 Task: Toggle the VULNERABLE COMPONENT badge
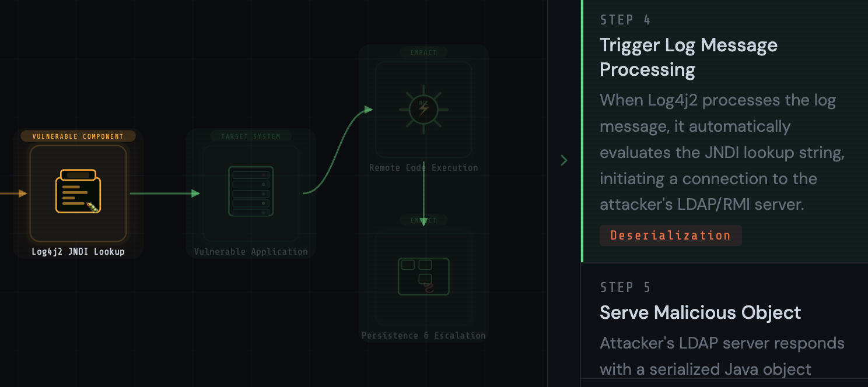tap(78, 136)
